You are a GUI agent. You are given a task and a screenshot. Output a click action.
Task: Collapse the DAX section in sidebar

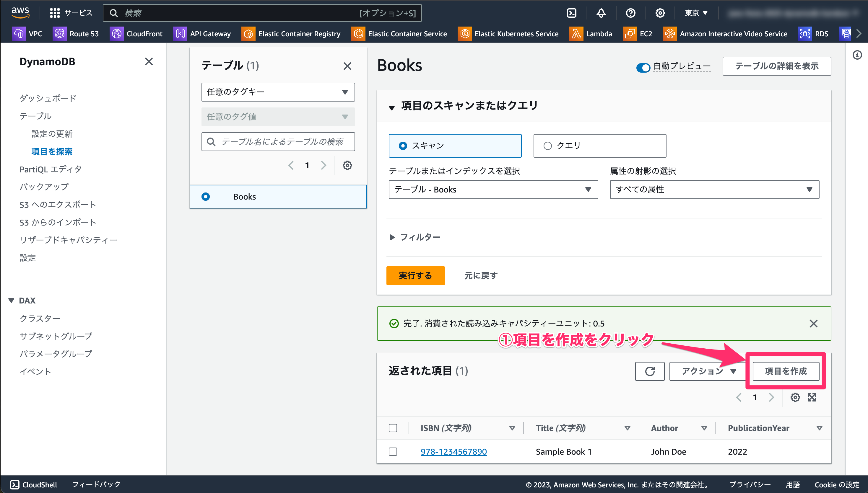point(11,300)
